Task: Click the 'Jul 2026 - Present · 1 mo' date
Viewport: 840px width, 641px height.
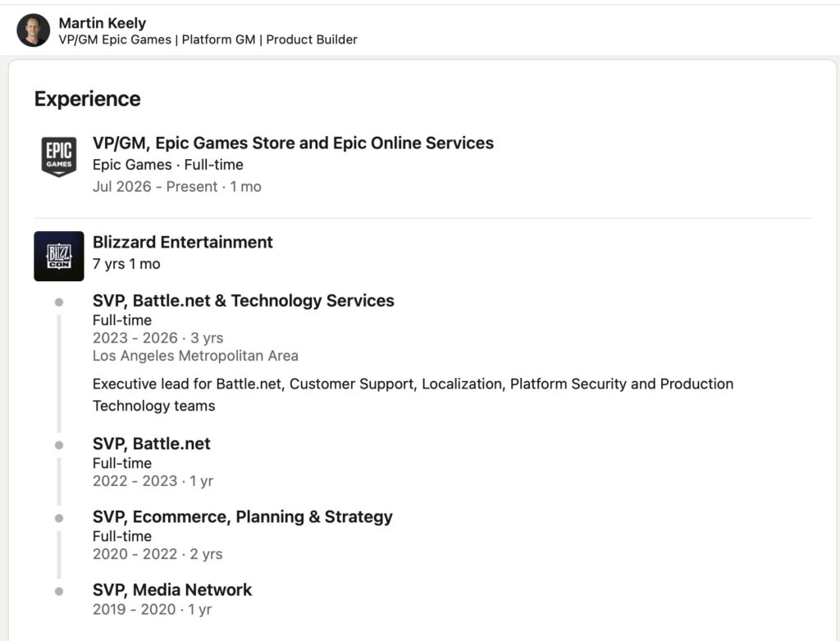Action: pos(177,186)
